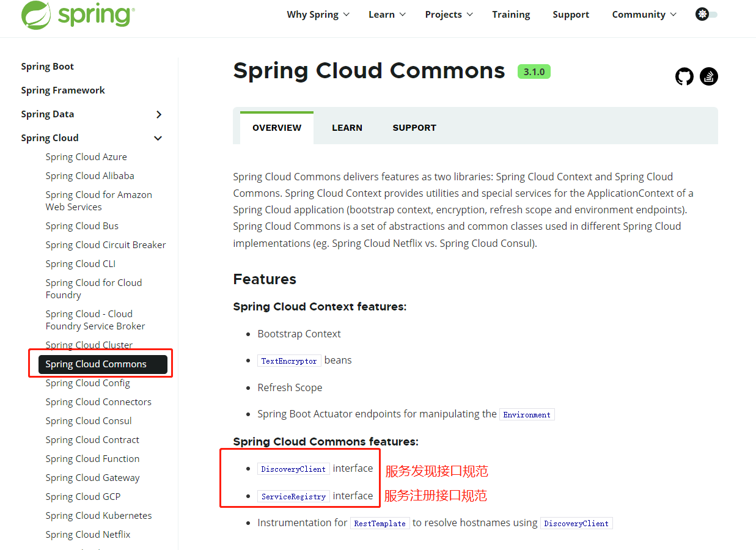This screenshot has width=756, height=550.
Task: Click the Bootstrap Context bullet text
Action: [x=299, y=334]
